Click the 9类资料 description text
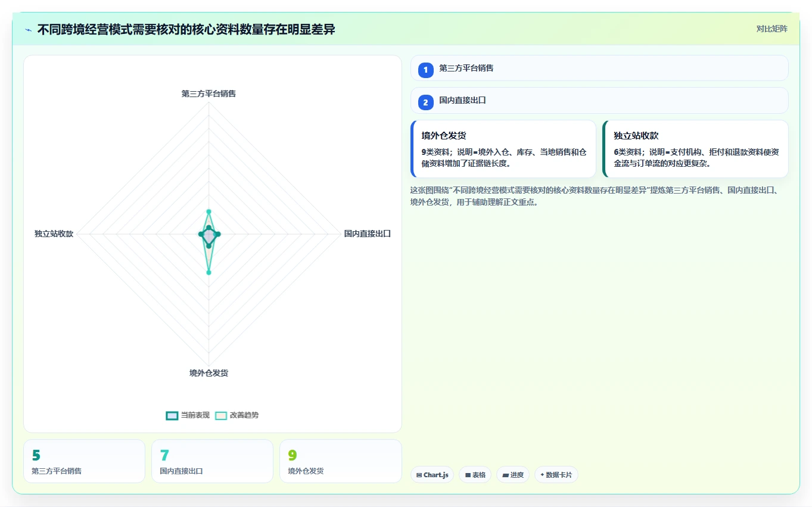Viewport: 812px width, 507px height. (x=504, y=158)
